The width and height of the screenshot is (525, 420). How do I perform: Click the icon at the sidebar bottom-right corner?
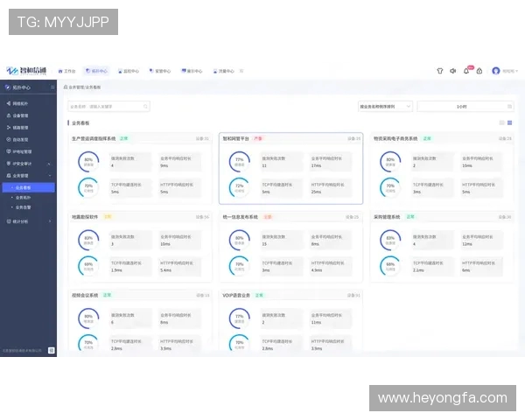tap(52, 351)
